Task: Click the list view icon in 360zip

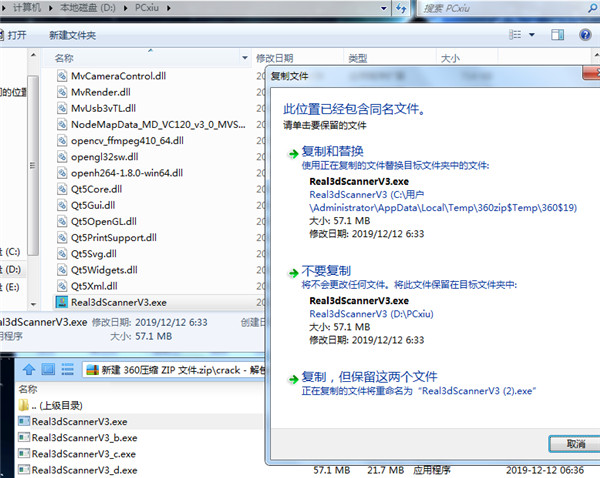Action: pyautogui.click(x=68, y=370)
